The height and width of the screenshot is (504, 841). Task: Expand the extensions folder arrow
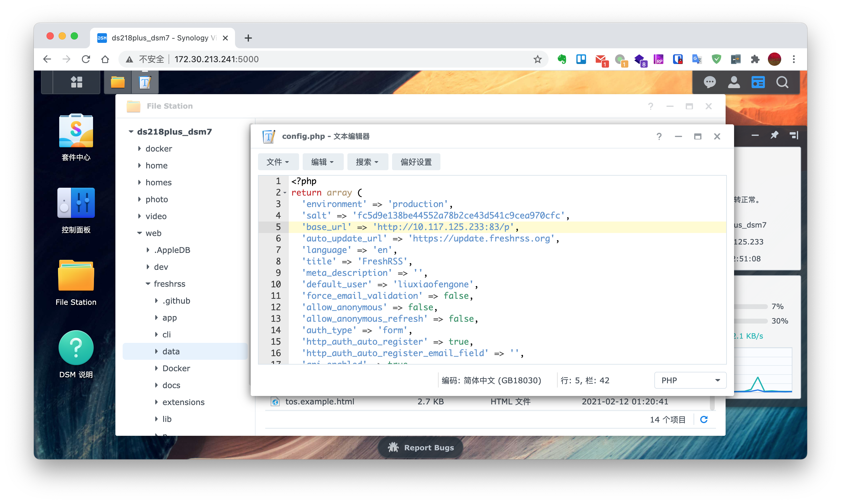tap(156, 402)
